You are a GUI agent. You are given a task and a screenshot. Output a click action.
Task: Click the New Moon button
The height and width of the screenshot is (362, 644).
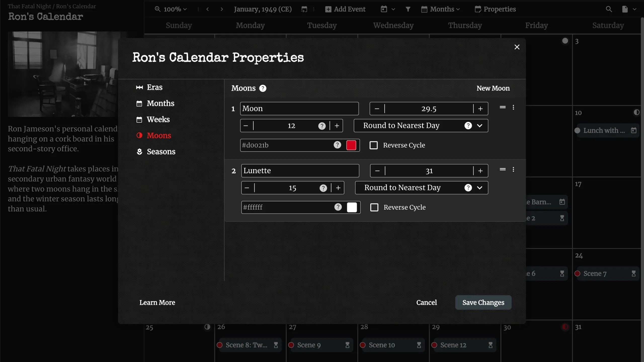click(493, 88)
